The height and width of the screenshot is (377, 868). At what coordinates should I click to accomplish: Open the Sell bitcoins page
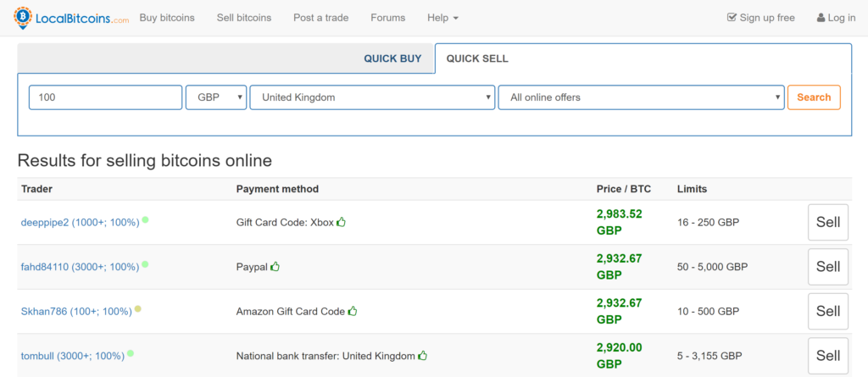[244, 18]
